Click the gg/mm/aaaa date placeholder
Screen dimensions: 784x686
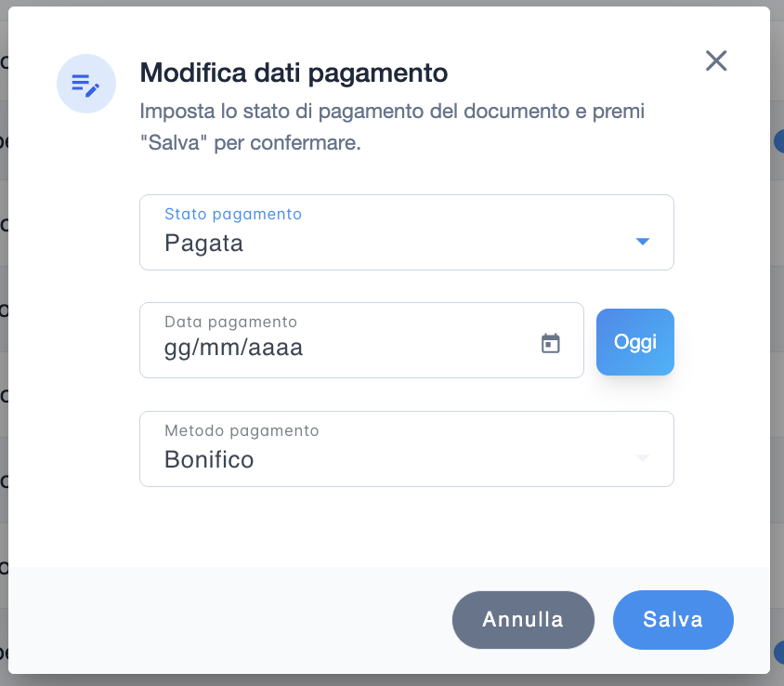tap(234, 349)
